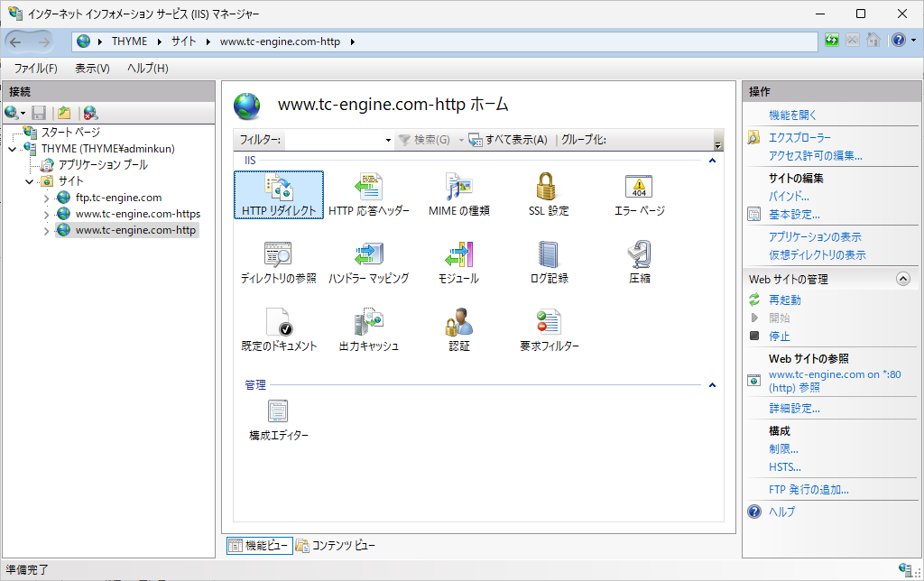Click the new connection globe icon

tap(11, 113)
